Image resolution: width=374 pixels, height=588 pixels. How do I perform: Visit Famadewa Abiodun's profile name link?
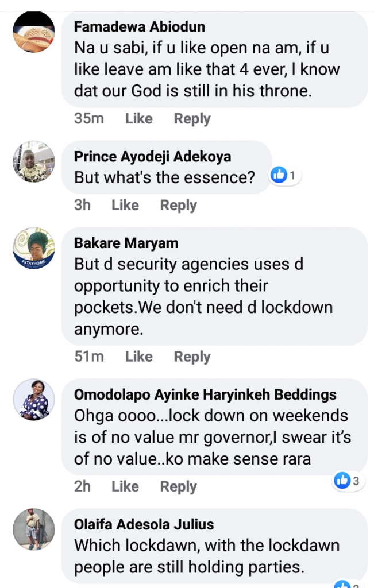point(140,27)
